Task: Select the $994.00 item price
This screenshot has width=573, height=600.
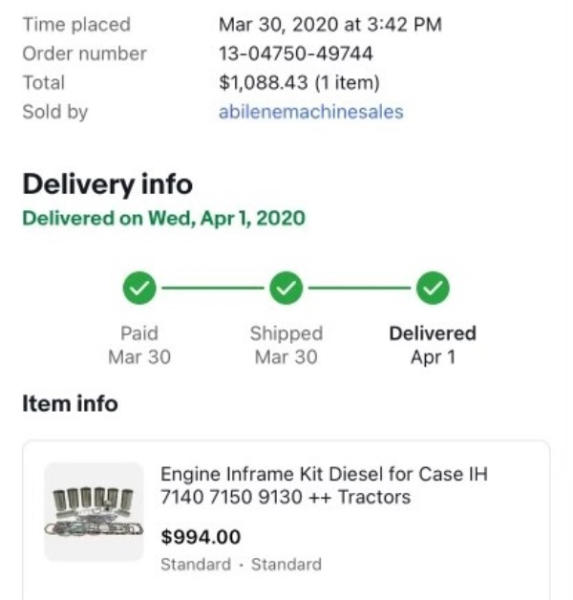Action: [201, 537]
